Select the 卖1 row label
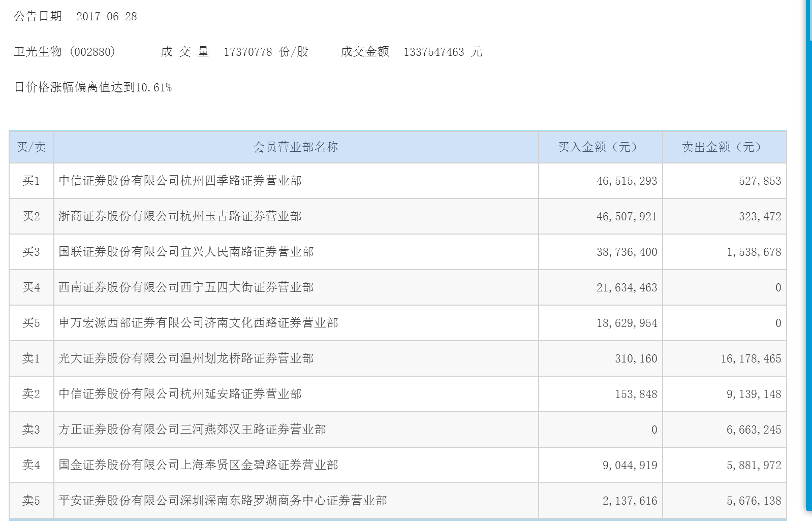Screen dimensions: 812x528 pos(32,358)
